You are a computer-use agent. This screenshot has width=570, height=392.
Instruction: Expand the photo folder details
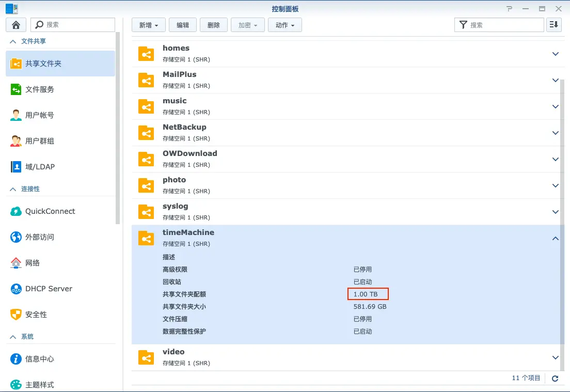pos(556,185)
